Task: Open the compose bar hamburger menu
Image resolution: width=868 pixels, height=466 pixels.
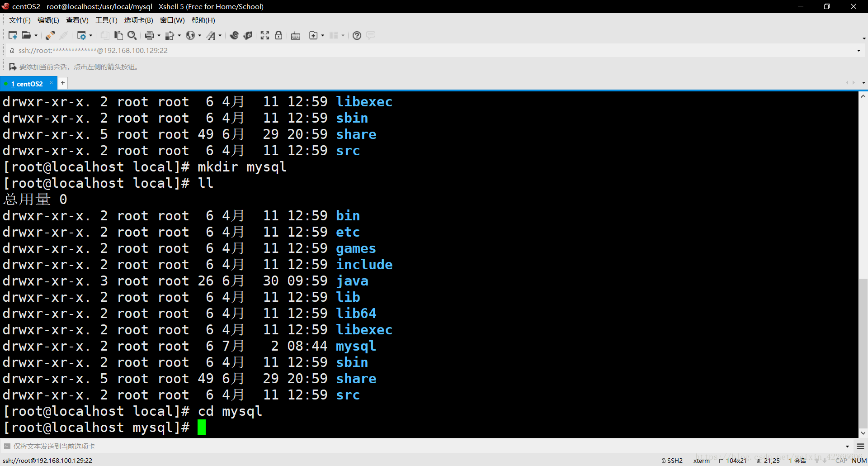Action: pos(860,447)
